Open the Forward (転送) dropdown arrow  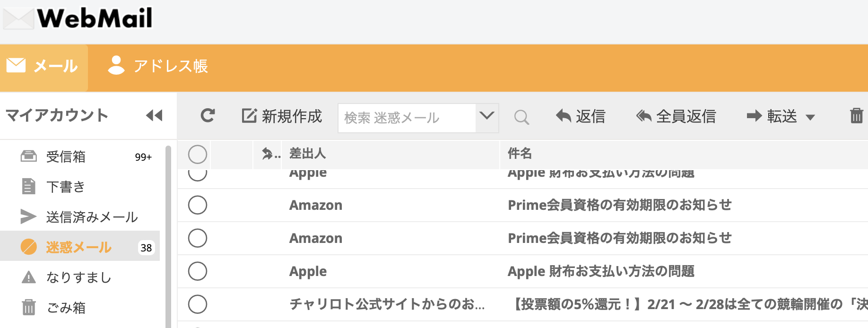coord(810,117)
